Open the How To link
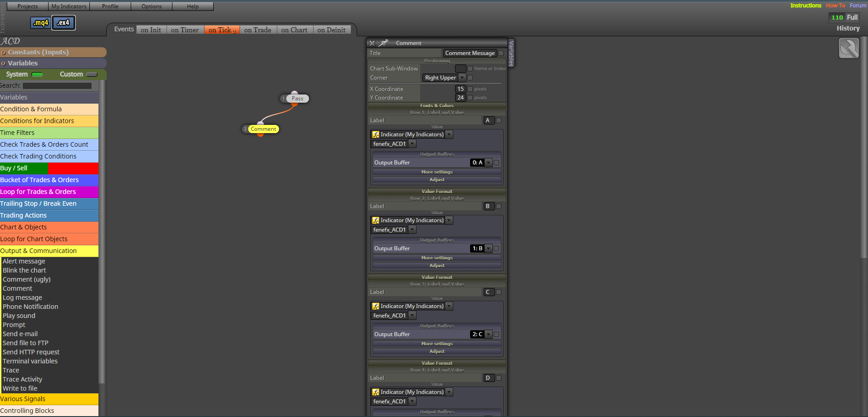This screenshot has width=868, height=417. (835, 5)
